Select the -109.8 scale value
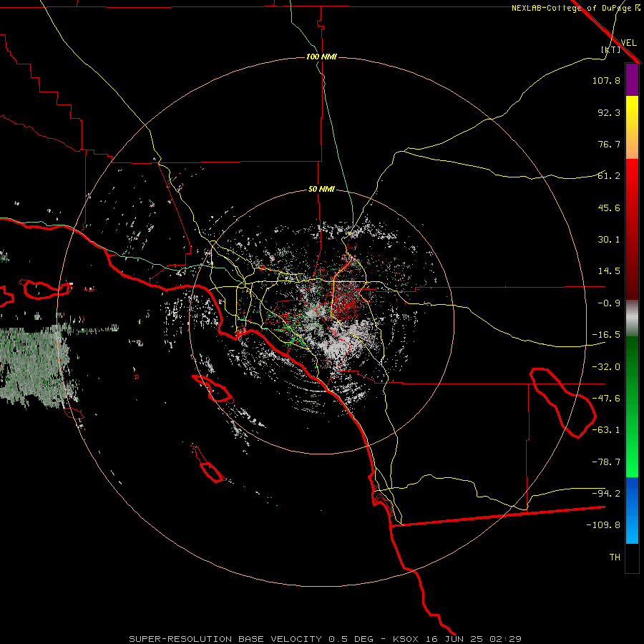644x644 pixels. click(603, 525)
